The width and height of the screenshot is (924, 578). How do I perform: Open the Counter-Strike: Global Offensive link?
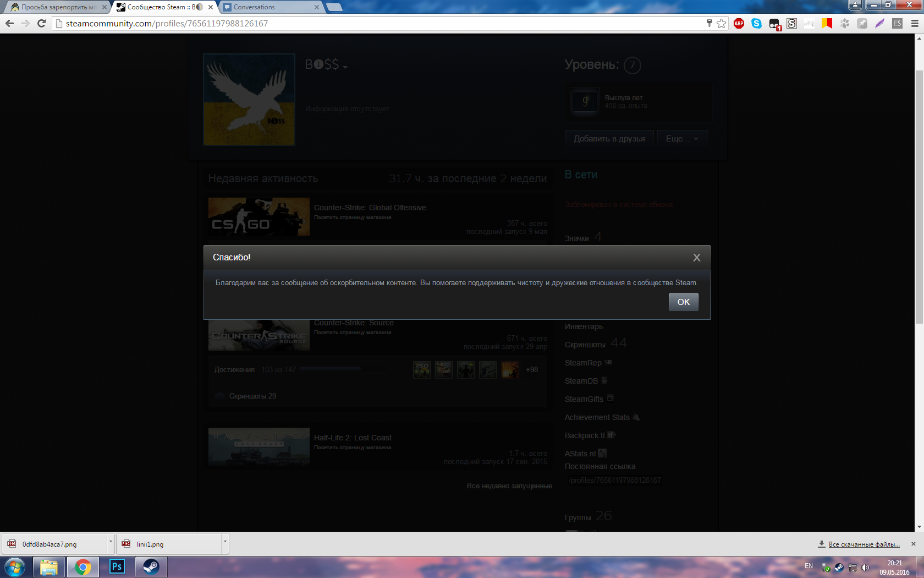click(x=370, y=208)
